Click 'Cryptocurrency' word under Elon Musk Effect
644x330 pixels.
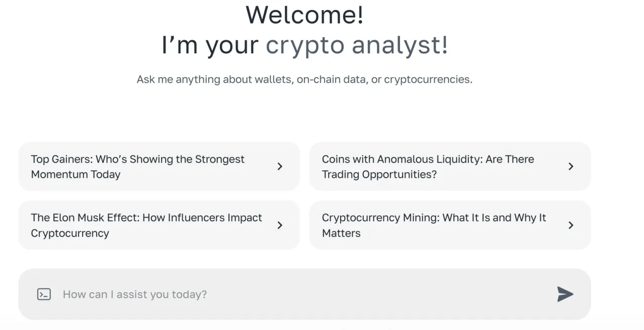tap(70, 233)
